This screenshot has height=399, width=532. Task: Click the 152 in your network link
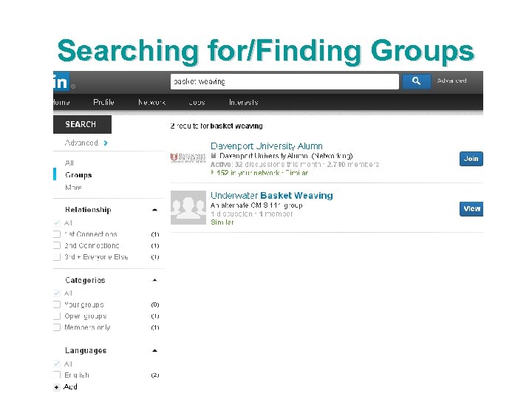click(x=248, y=173)
